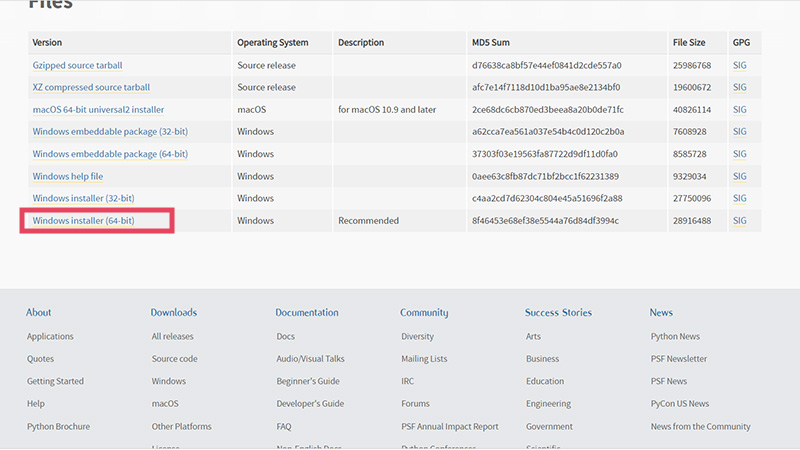Open Mailing Lists link
This screenshot has height=450, width=800.
(x=424, y=359)
